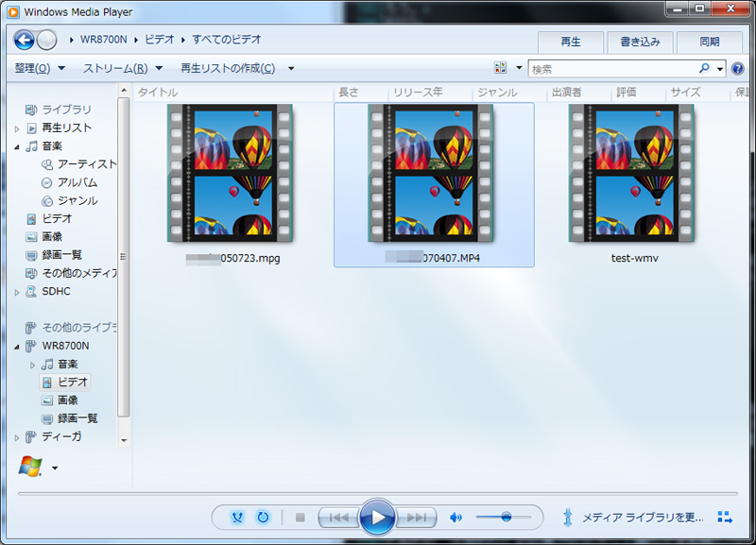
Task: Select the 050723.mpg video thumbnail
Action: point(231,173)
